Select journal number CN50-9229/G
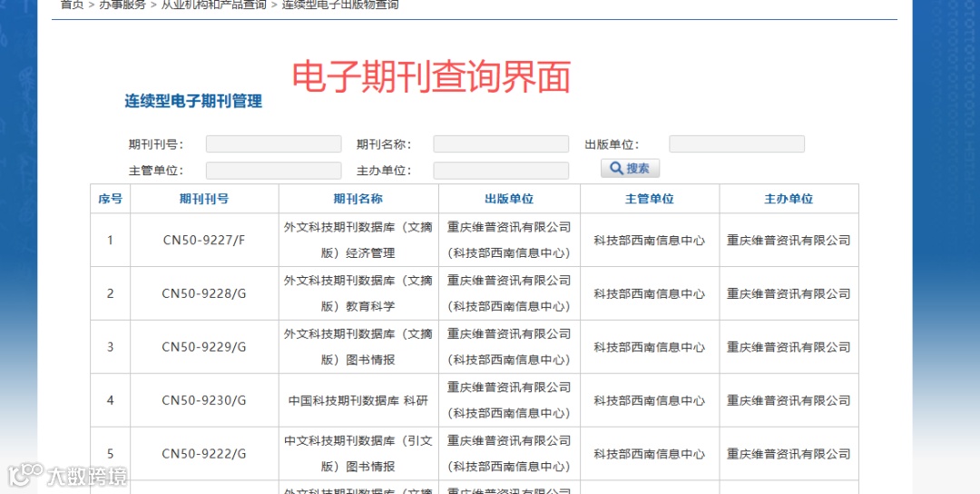This screenshot has width=980, height=494. point(204,347)
